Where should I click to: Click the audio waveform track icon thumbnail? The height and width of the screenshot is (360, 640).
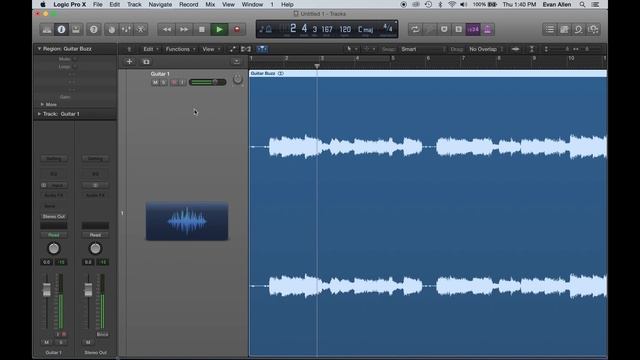tap(187, 221)
